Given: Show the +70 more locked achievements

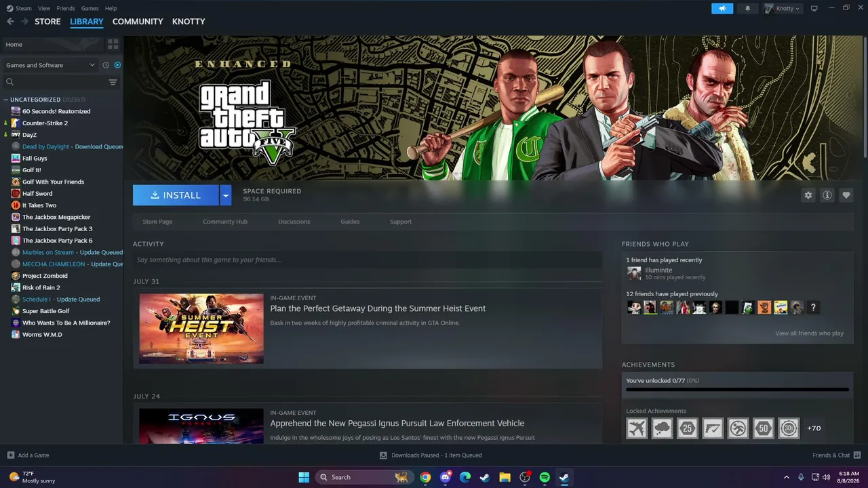Looking at the screenshot, I should point(814,428).
